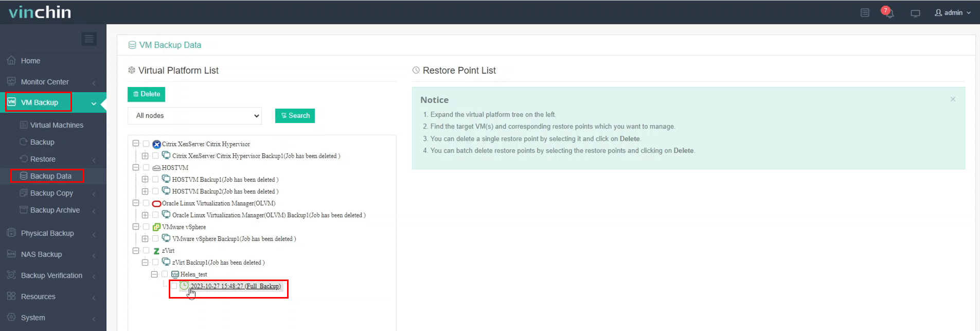980x331 pixels.
Task: Check the zVirt Backup1 checkbox
Action: tap(155, 262)
